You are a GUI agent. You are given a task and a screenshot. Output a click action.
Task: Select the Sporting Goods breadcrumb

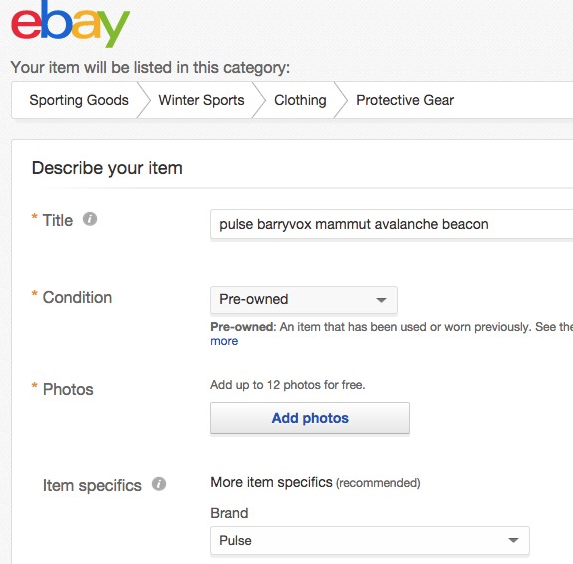[79, 100]
